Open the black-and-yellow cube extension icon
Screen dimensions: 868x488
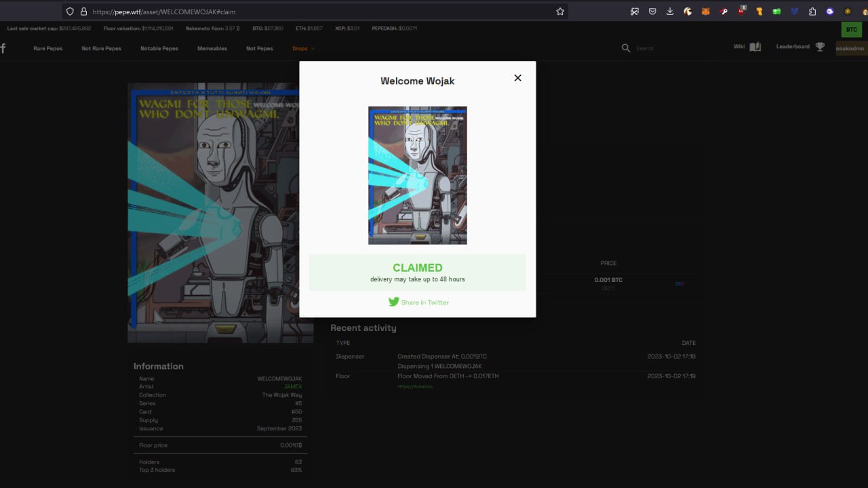(x=848, y=12)
